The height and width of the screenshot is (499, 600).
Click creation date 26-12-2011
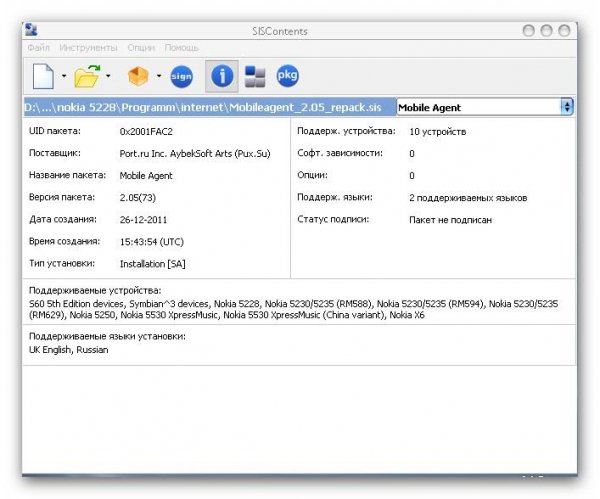pos(143,220)
